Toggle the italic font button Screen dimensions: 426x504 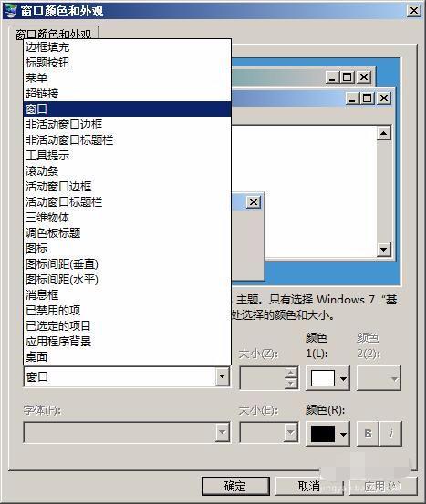tap(390, 434)
